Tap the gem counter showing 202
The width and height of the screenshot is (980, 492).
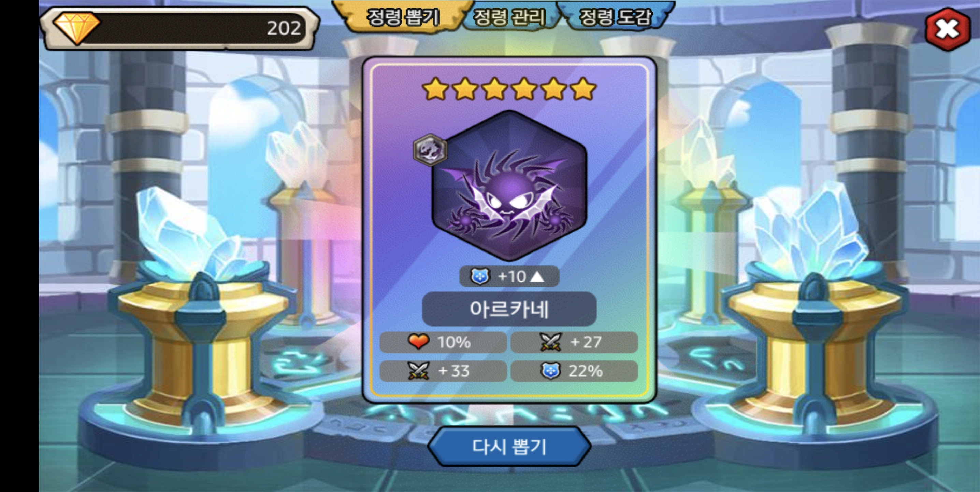tap(179, 28)
